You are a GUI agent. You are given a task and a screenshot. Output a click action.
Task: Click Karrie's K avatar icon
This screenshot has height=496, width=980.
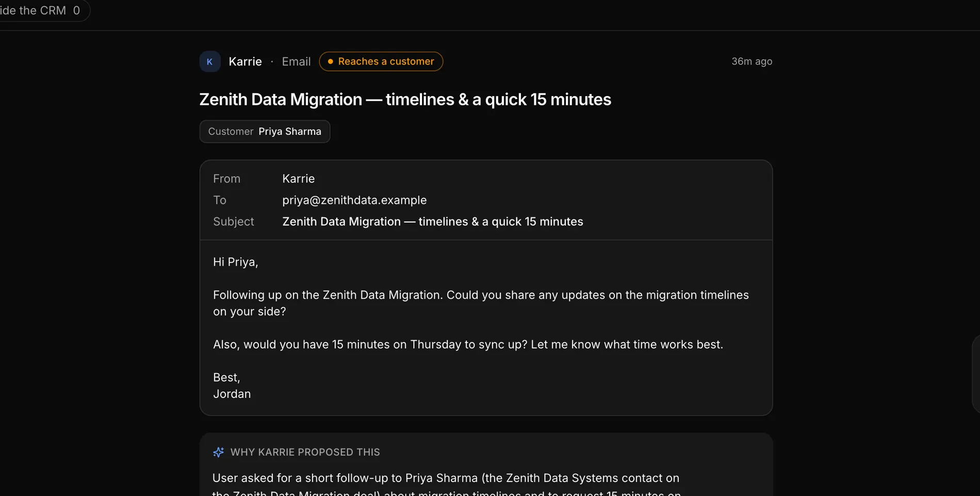210,61
